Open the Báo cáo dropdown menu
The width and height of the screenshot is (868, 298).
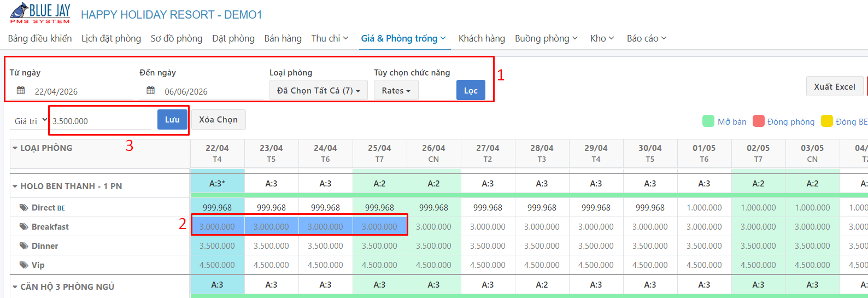[647, 38]
